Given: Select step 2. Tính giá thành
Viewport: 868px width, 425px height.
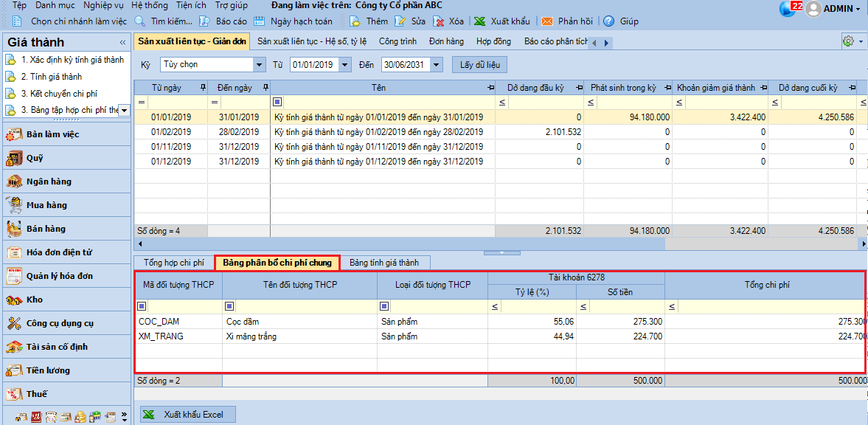Looking at the screenshot, I should 51,76.
